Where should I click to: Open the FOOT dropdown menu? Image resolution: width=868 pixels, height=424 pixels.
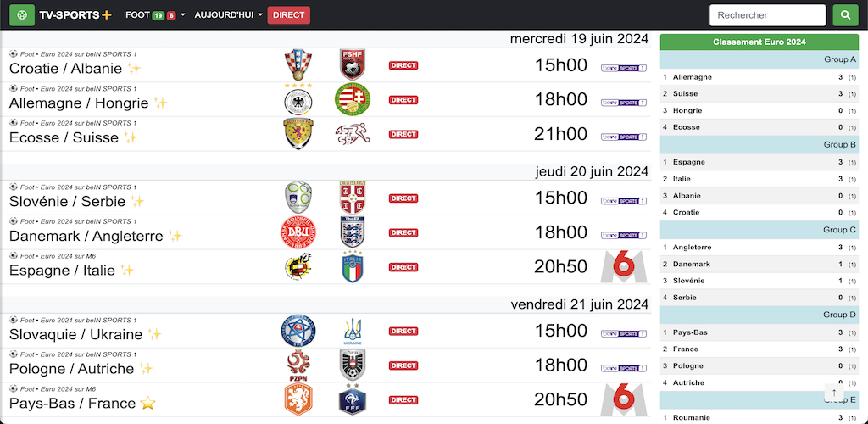tap(156, 15)
